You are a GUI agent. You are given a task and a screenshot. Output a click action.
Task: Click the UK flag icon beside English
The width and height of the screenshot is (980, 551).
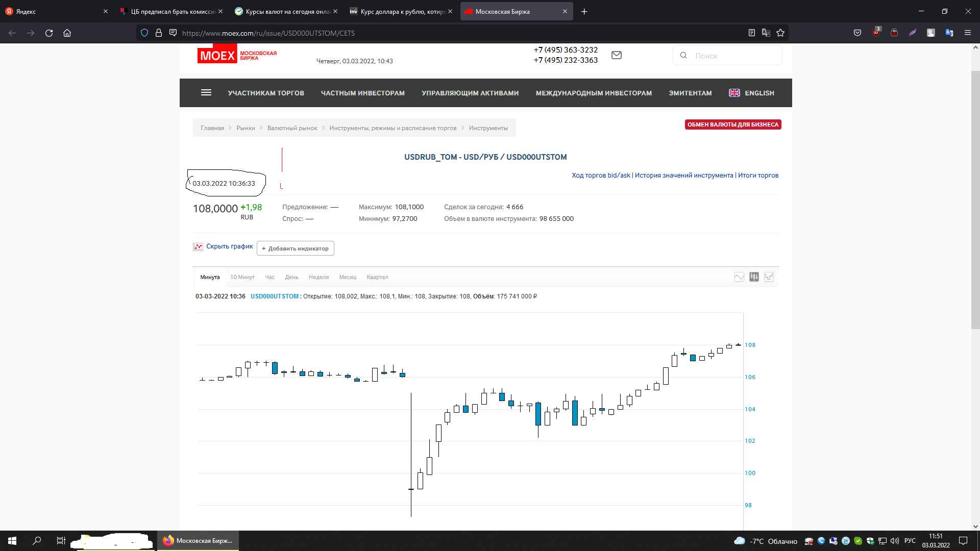[734, 93]
